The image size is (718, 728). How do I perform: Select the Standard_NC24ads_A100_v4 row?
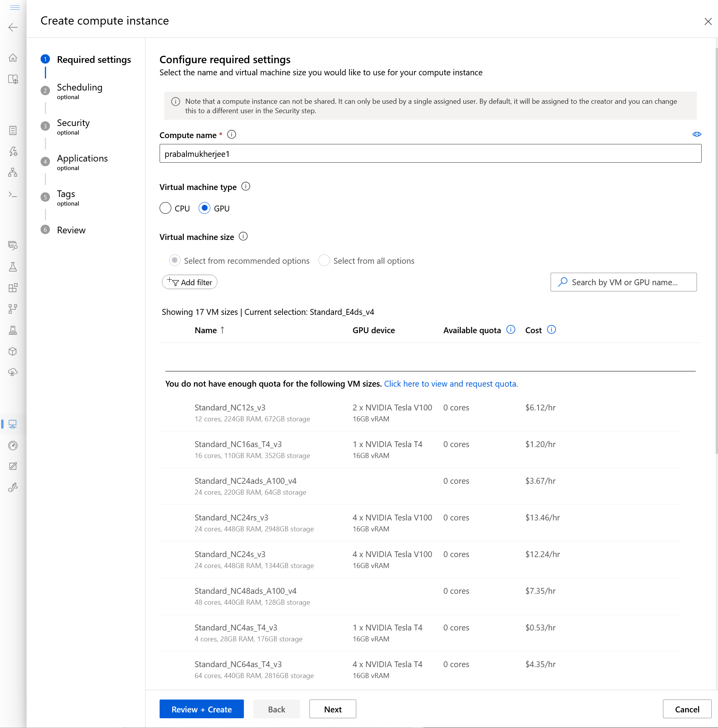click(x=420, y=486)
